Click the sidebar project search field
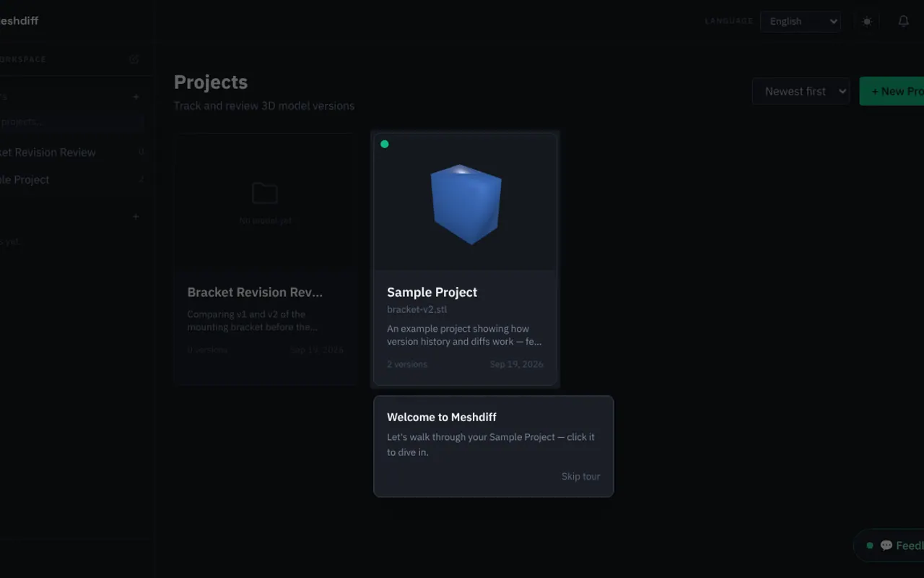The image size is (924, 578). pyautogui.click(x=71, y=121)
